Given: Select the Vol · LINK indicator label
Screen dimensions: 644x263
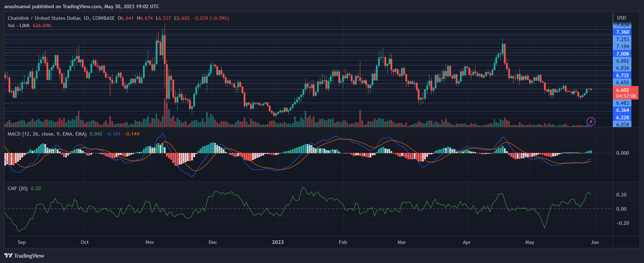Looking at the screenshot, I should [x=19, y=25].
